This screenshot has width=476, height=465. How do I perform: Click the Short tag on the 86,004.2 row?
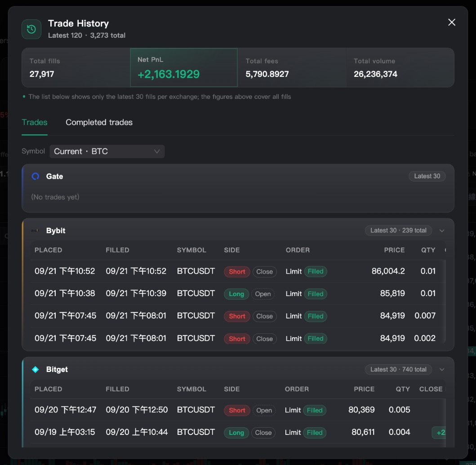coord(237,272)
